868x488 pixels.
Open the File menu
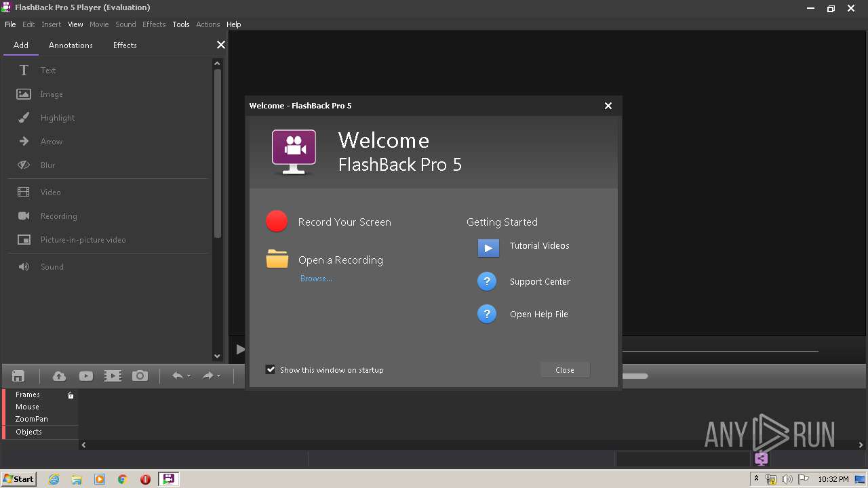tap(10, 24)
